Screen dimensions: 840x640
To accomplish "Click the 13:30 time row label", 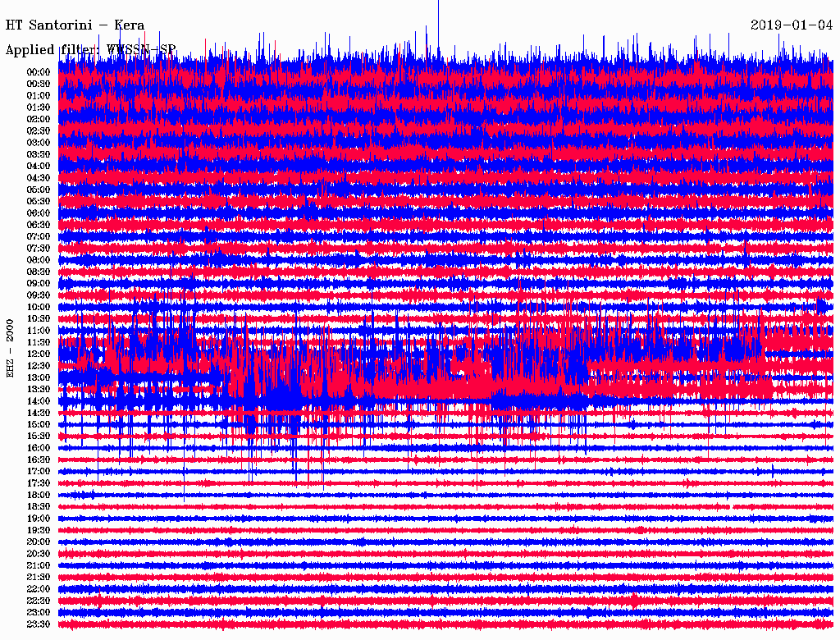I will click(x=39, y=389).
